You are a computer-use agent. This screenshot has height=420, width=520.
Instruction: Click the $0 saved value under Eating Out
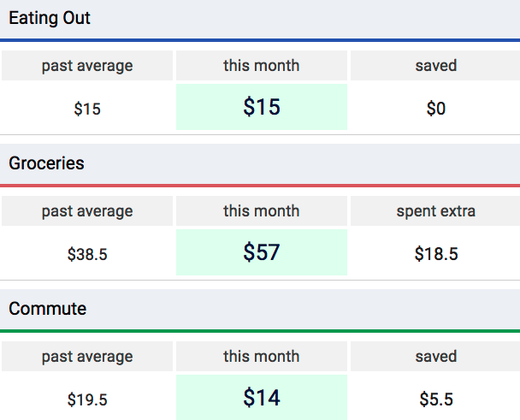pyautogui.click(x=436, y=109)
